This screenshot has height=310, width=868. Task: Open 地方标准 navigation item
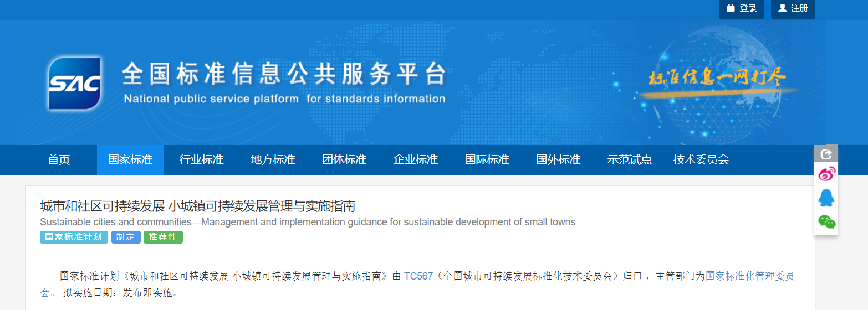coord(273,160)
